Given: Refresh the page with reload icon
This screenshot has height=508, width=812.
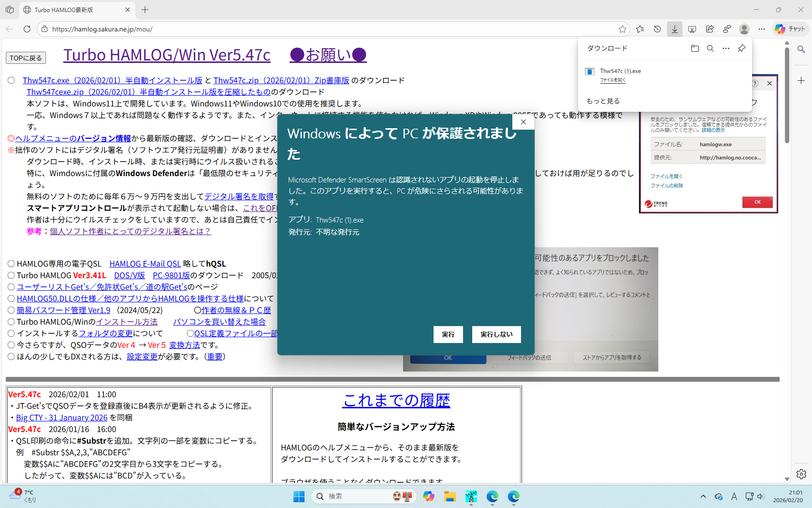Looking at the screenshot, I should point(27,29).
